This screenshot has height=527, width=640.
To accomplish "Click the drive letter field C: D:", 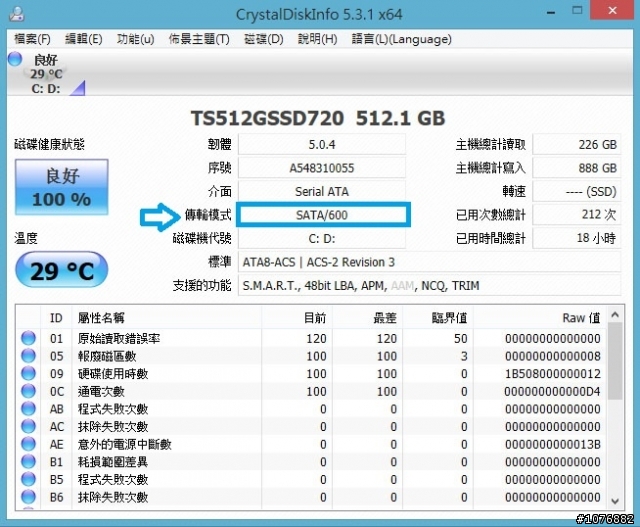I will (322, 238).
